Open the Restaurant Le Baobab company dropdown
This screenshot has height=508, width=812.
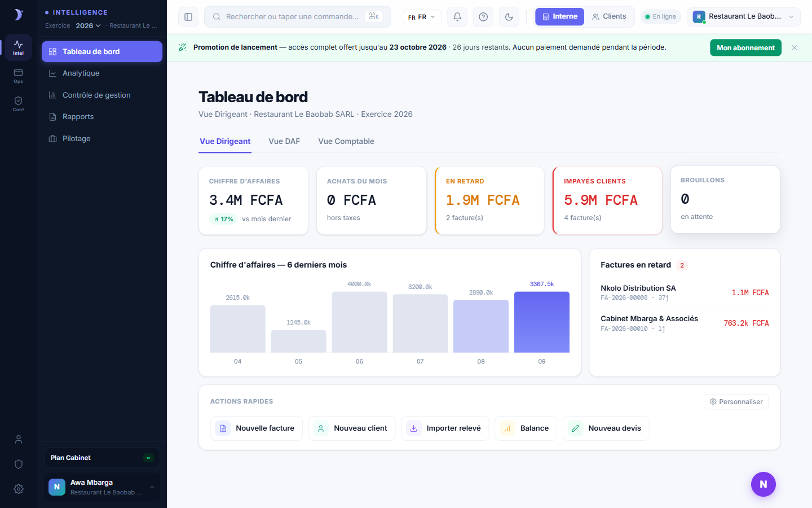coord(743,17)
